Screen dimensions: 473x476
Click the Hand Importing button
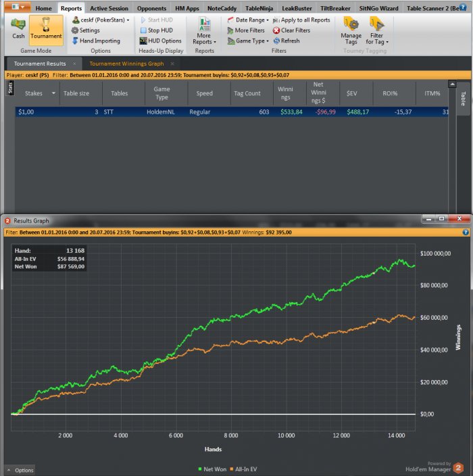tap(95, 41)
